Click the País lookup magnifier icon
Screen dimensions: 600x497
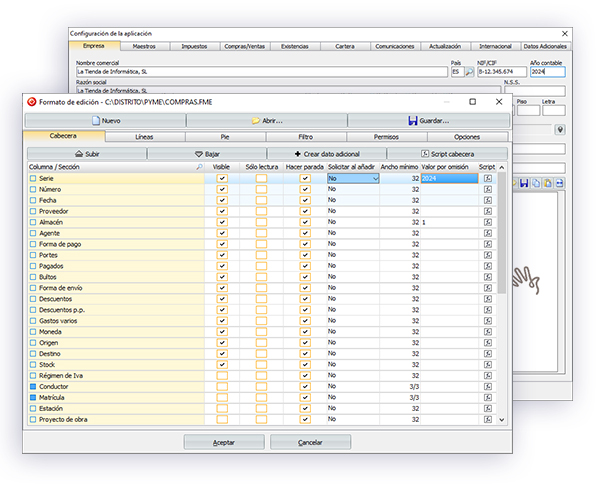click(469, 72)
